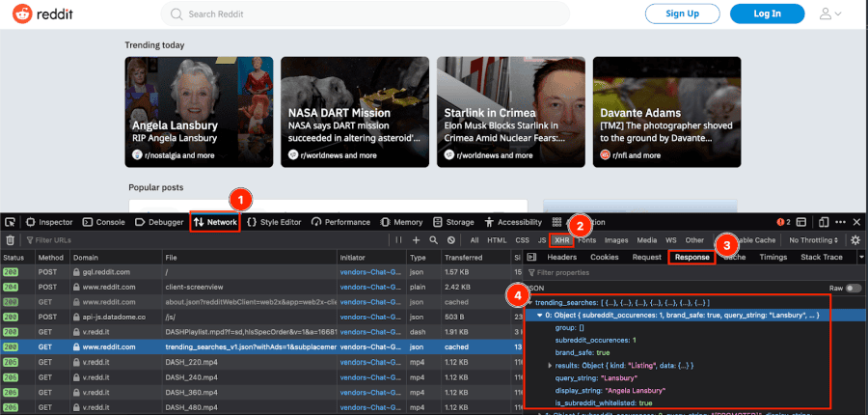868x415 pixels.
Task: Show the Headers tab of request details
Action: [x=562, y=257]
